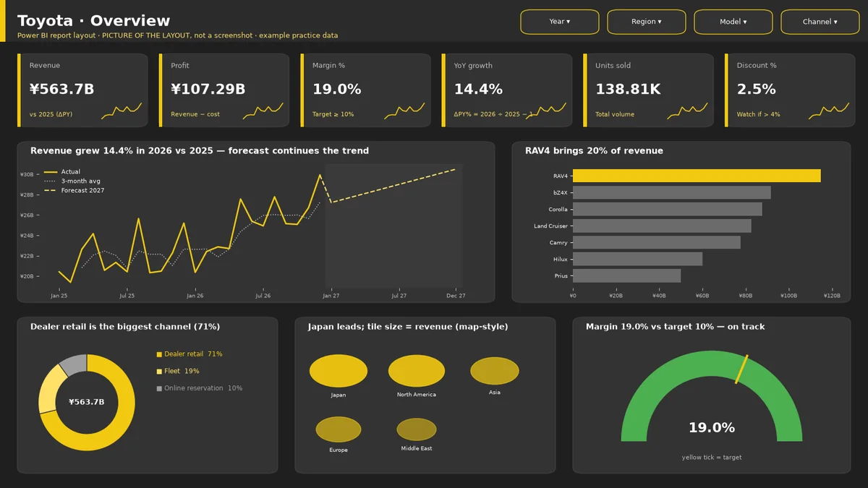Image resolution: width=868 pixels, height=488 pixels.
Task: Select the Corolla bar
Action: pyautogui.click(x=667, y=209)
